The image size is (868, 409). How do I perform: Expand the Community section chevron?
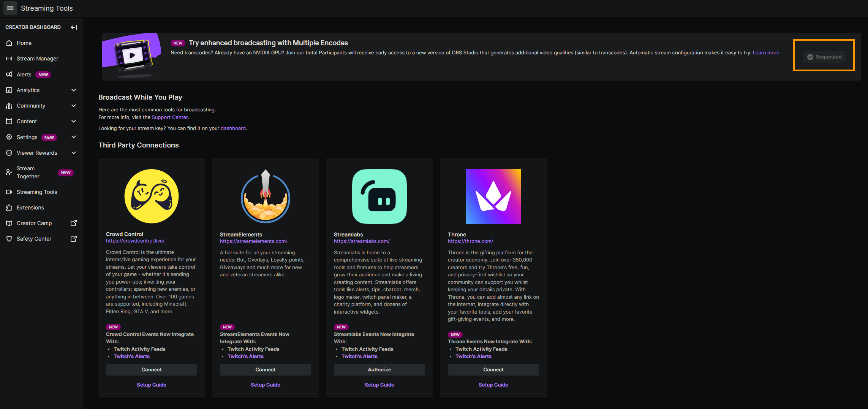(x=74, y=106)
